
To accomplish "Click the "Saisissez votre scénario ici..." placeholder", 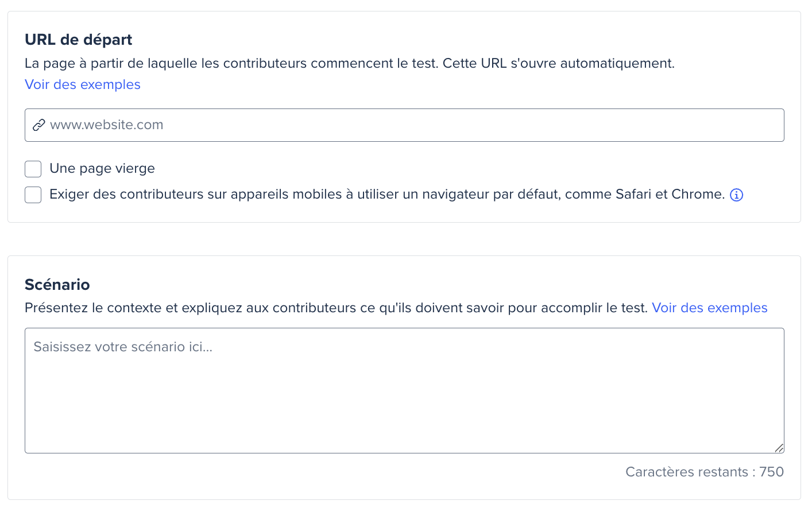I will tap(123, 347).
